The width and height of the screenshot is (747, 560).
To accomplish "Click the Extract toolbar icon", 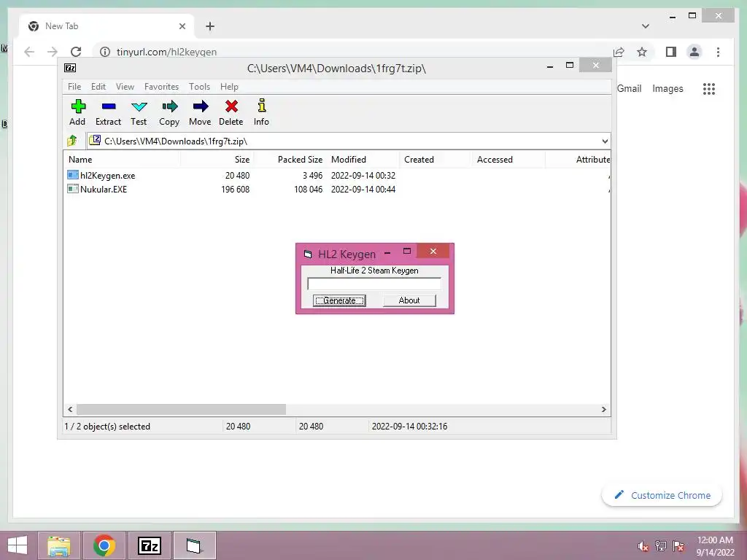I will [109, 106].
